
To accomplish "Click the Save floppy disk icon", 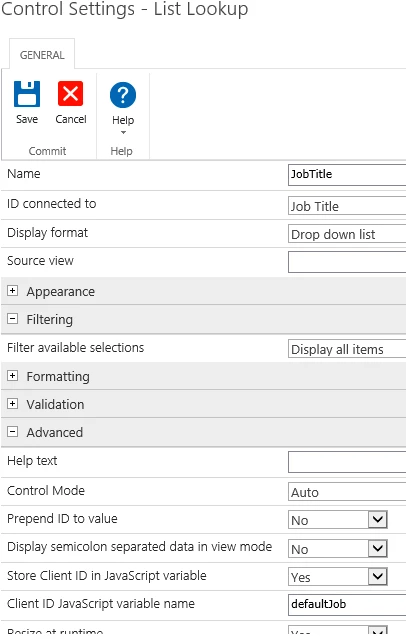I will (x=27, y=94).
